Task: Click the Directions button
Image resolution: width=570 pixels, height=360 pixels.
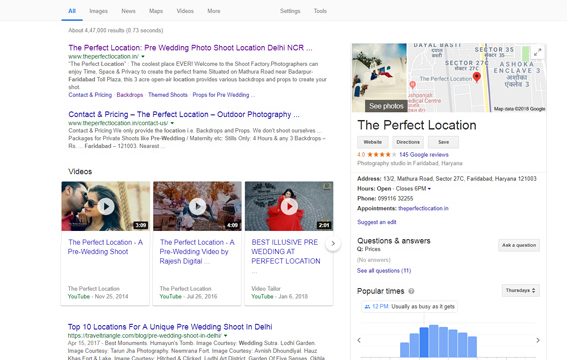Action: 408,142
